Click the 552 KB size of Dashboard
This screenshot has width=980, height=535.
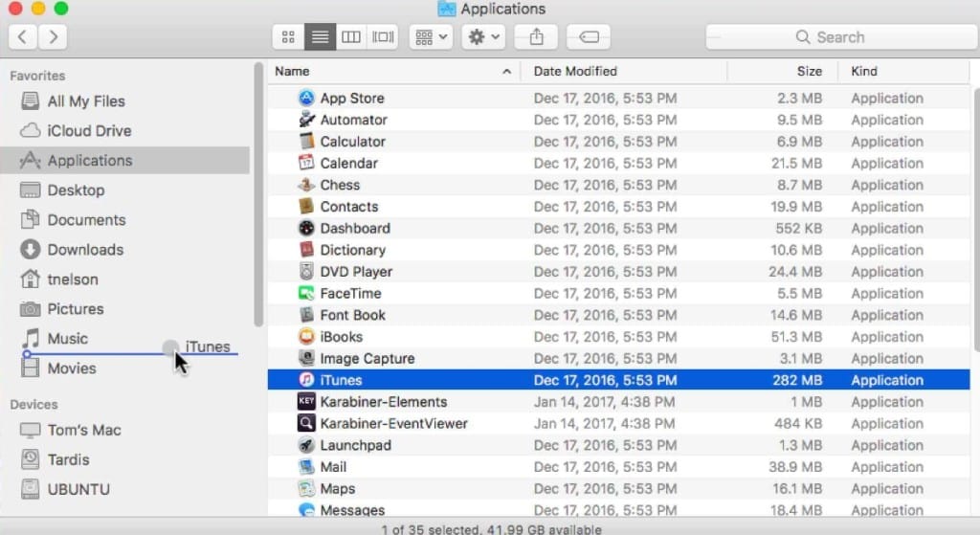point(799,228)
